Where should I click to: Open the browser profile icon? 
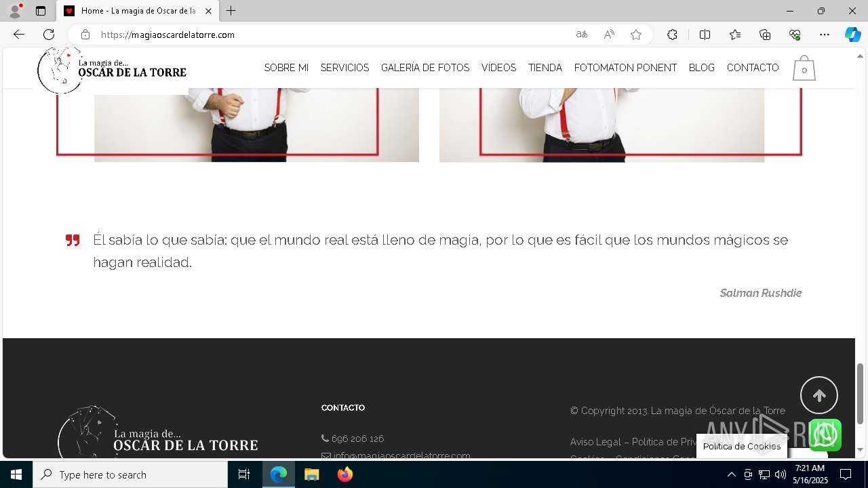(x=15, y=11)
